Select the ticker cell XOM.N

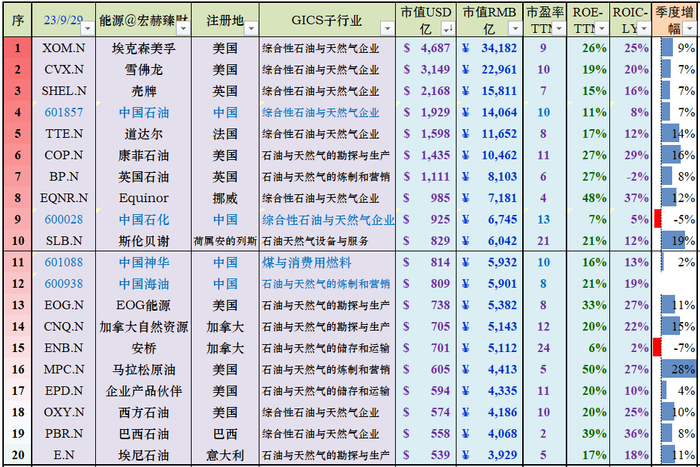click(63, 48)
